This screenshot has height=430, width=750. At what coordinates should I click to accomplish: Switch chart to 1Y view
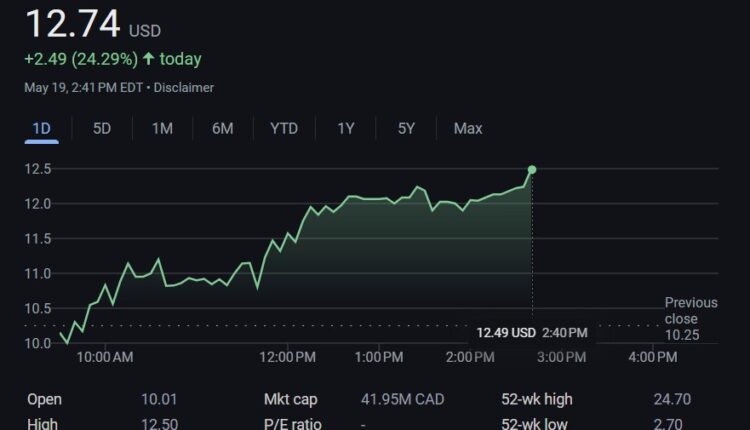(345, 128)
